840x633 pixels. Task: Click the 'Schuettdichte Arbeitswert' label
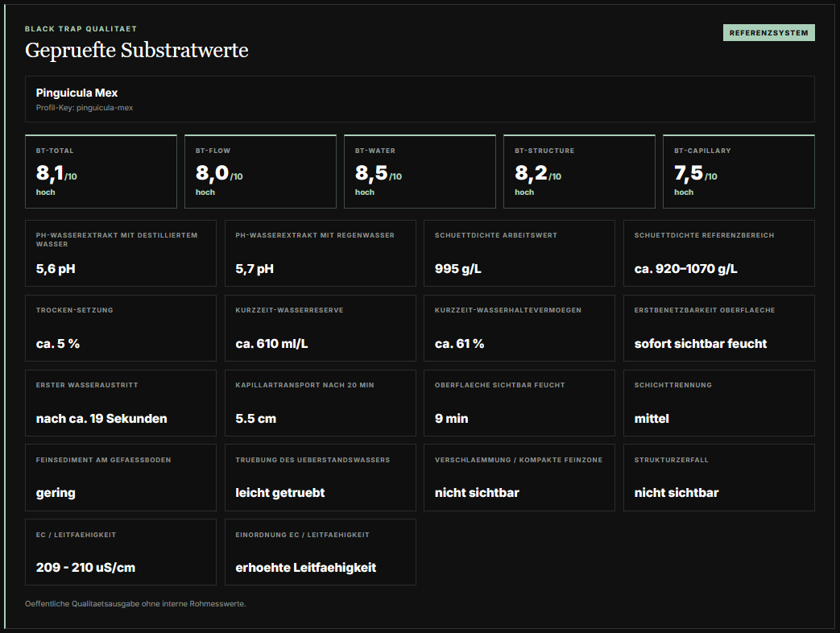coord(496,235)
